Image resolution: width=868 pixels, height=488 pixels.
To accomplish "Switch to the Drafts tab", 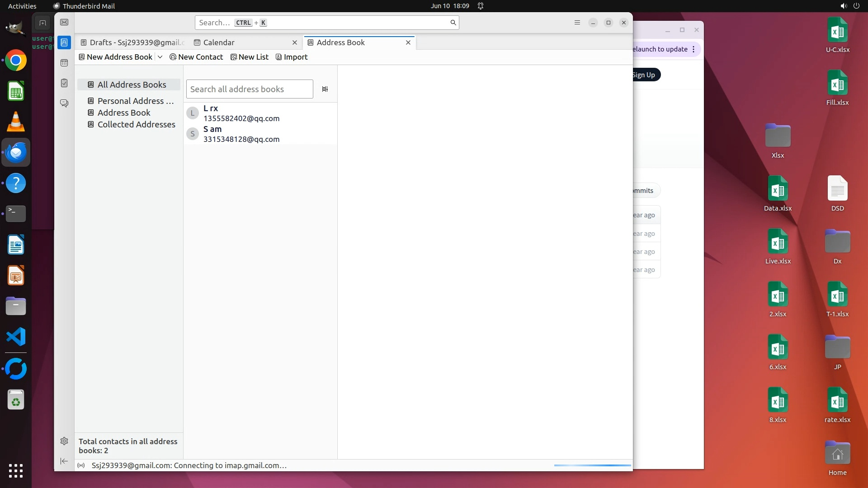I will pos(132,42).
